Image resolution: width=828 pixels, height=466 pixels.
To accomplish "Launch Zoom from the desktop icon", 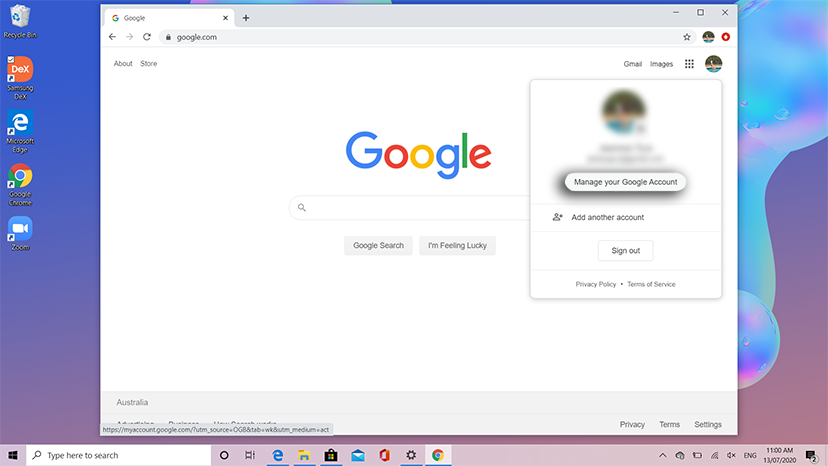I will tap(19, 232).
